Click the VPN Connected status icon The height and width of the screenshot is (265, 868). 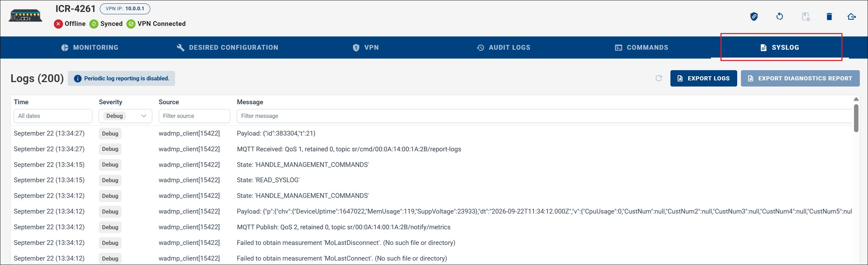pyautogui.click(x=131, y=24)
